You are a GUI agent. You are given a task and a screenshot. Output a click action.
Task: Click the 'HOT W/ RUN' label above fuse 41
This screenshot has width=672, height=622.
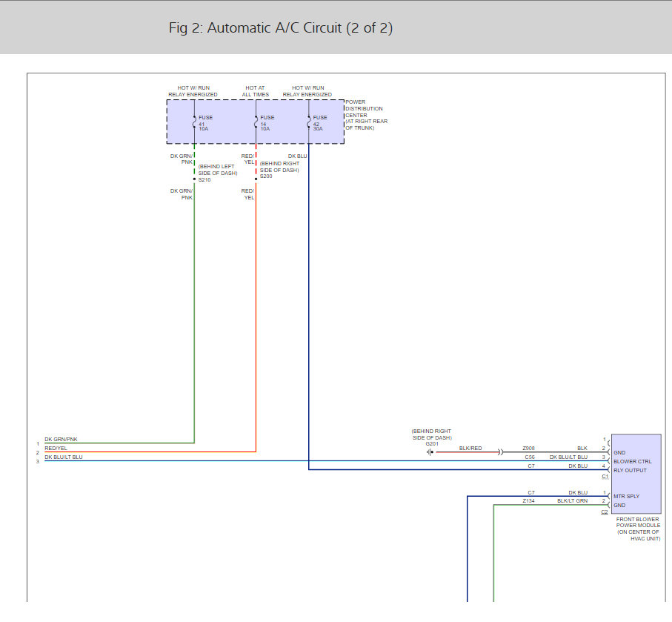(x=193, y=87)
